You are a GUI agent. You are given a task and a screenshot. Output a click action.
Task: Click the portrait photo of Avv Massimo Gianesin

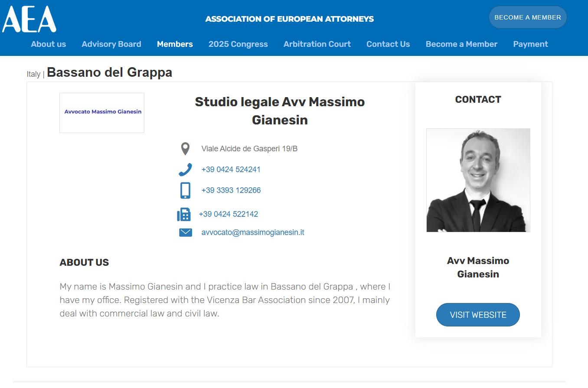click(x=478, y=181)
